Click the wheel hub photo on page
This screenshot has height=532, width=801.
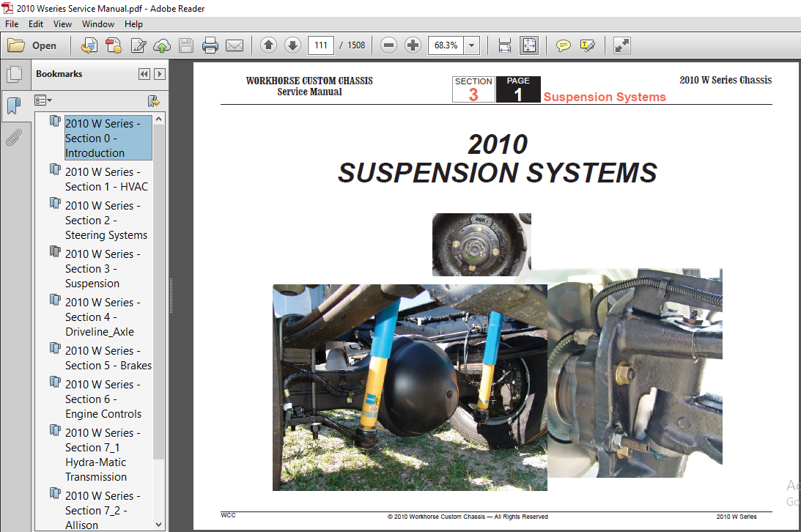481,245
